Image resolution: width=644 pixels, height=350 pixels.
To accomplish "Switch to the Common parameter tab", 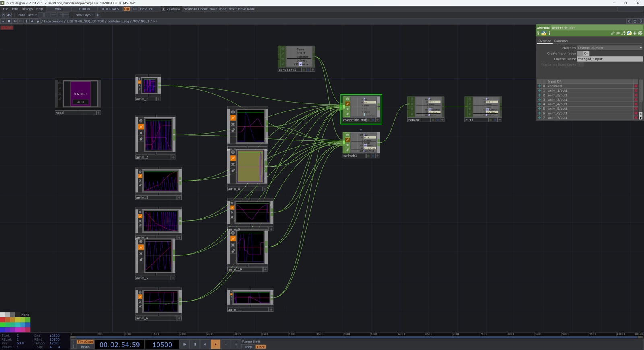I will pos(561,41).
